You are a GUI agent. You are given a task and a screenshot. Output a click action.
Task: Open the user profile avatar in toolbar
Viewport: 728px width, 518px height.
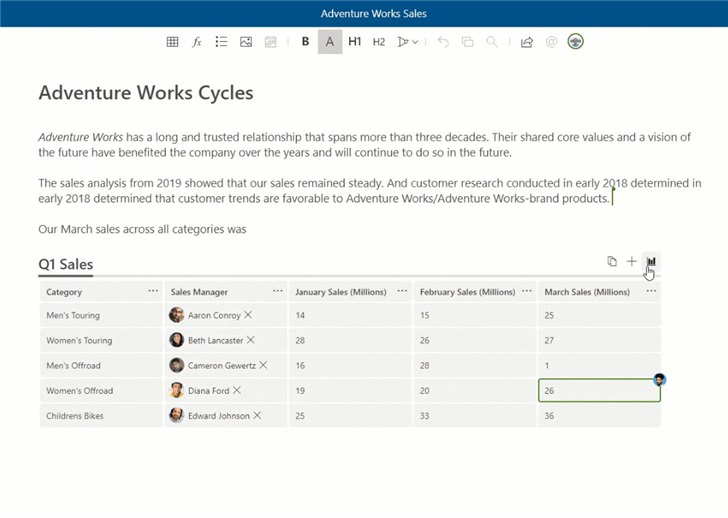575,42
